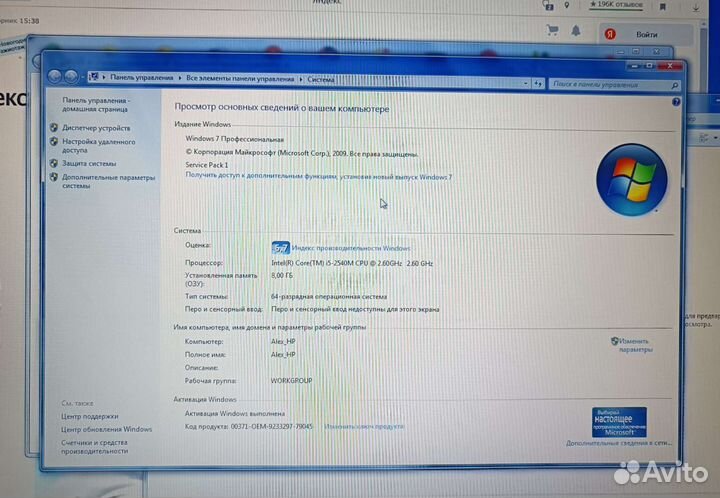The height and width of the screenshot is (498, 720).
Task: Open Центр поддержки link
Action: 90,416
